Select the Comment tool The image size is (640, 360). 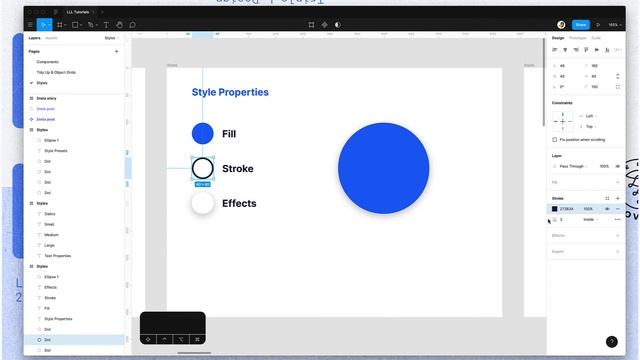point(132,25)
